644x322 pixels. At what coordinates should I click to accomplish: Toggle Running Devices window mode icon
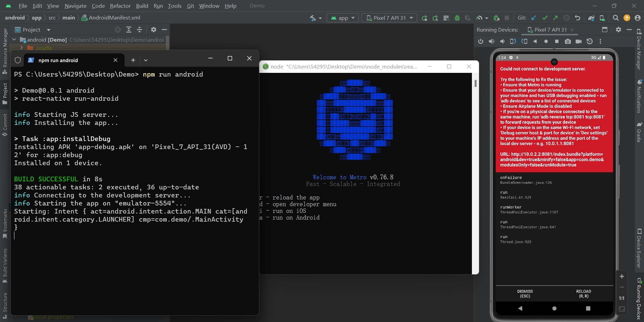(605, 30)
